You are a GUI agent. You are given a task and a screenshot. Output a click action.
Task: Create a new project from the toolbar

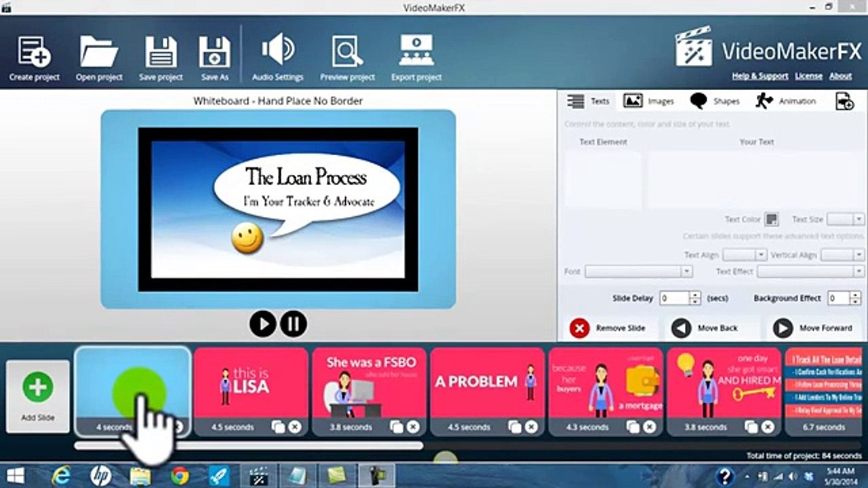pos(34,59)
